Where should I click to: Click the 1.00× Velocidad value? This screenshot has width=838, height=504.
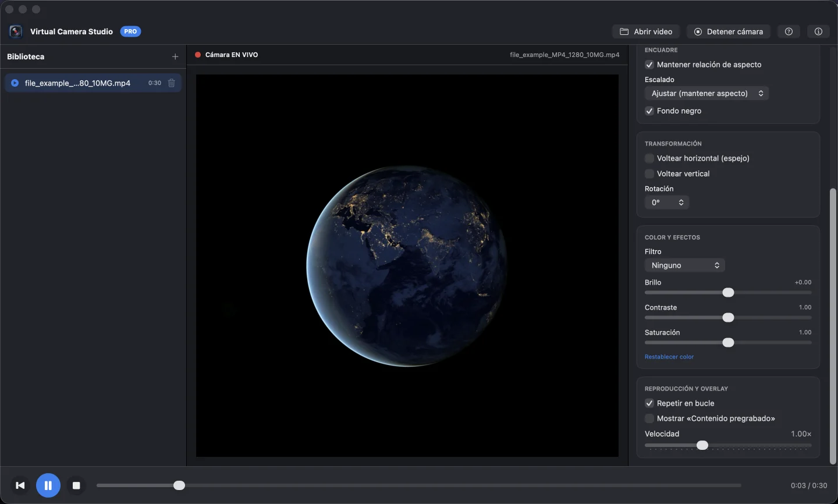coord(801,434)
